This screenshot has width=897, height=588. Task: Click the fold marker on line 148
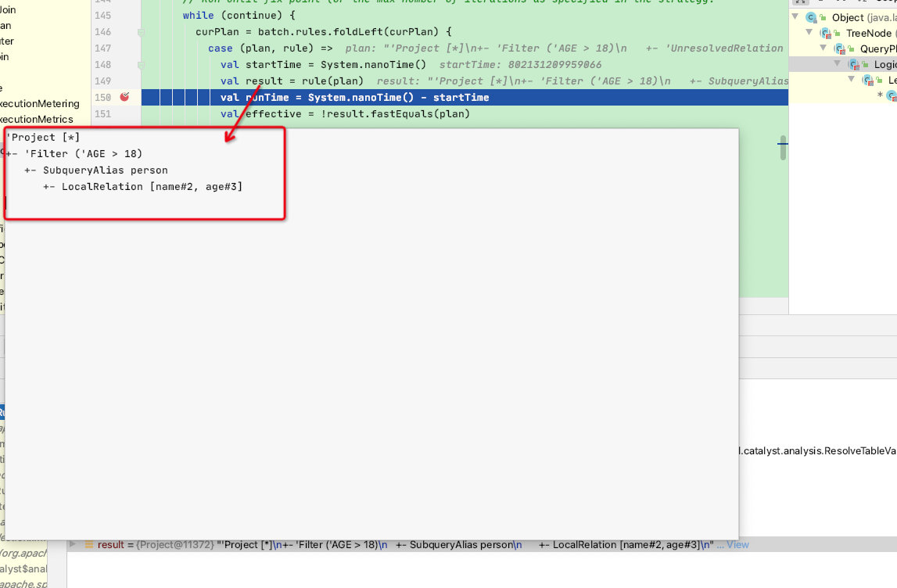click(141, 65)
